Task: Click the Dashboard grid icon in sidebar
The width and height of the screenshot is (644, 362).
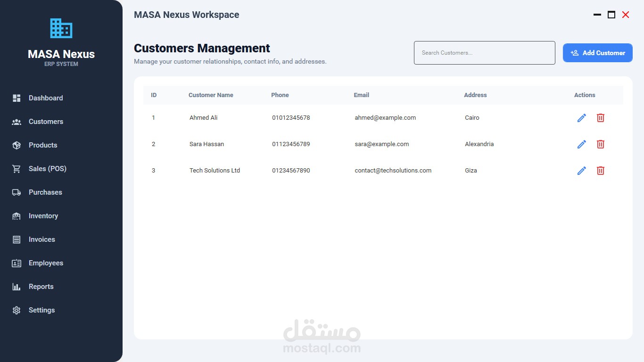Action: tap(17, 98)
